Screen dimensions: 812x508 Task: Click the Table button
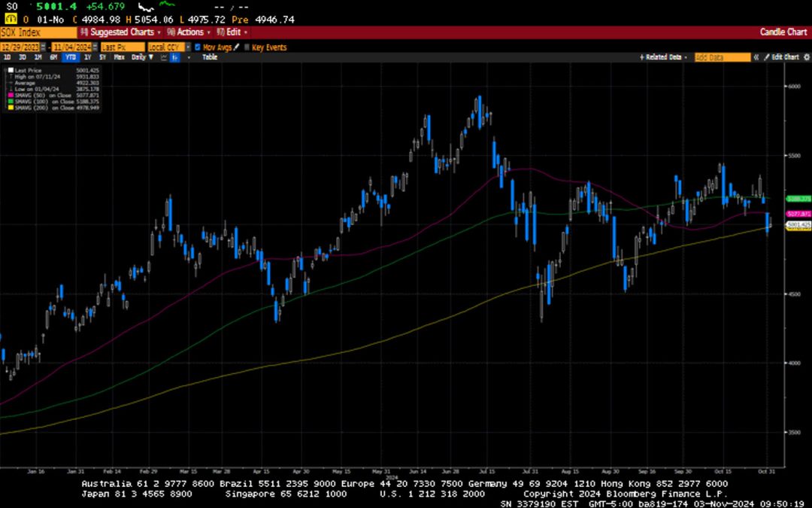coord(209,57)
